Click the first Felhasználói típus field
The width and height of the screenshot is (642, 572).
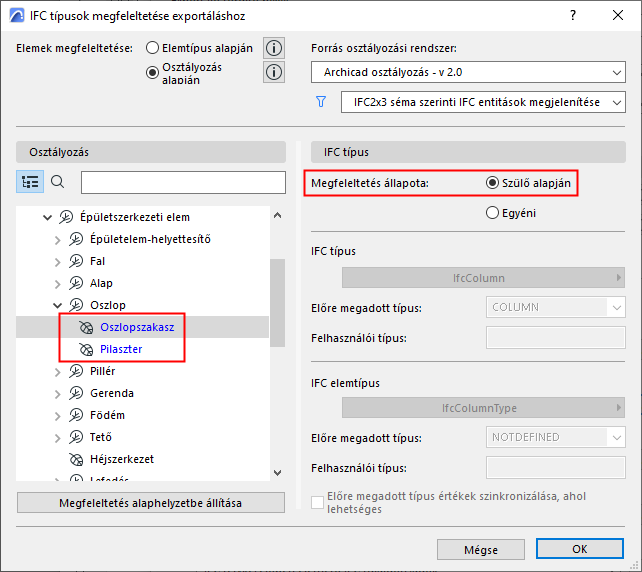(556, 338)
